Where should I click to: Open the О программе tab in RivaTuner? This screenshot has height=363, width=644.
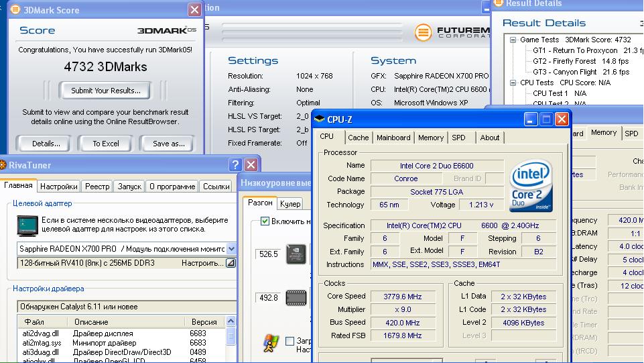172,187
